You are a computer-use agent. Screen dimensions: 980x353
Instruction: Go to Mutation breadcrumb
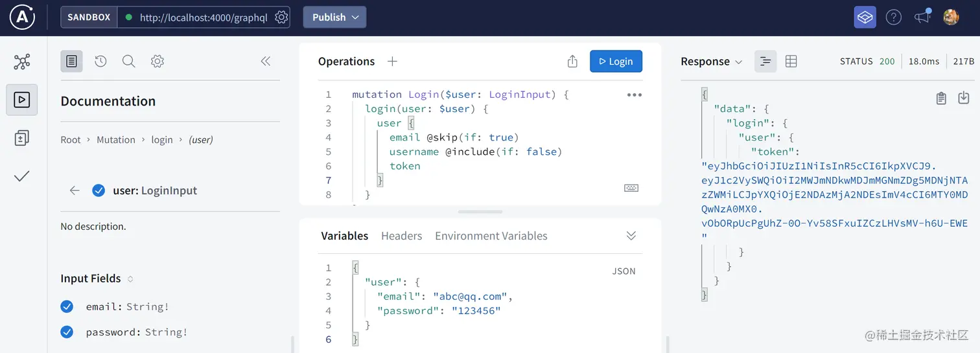click(116, 140)
